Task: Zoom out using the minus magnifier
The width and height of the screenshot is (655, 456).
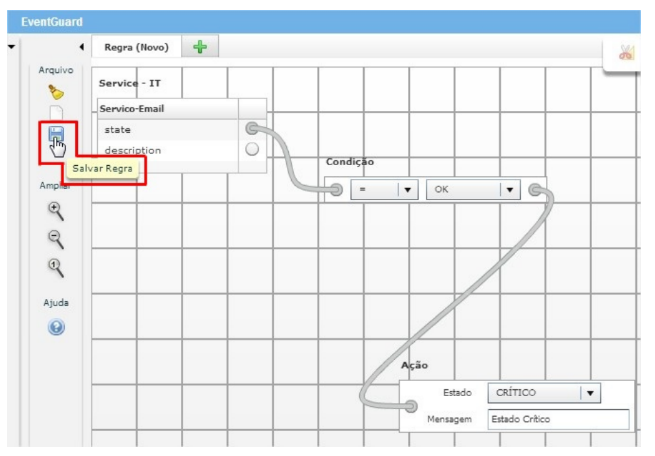Action: tap(56, 238)
